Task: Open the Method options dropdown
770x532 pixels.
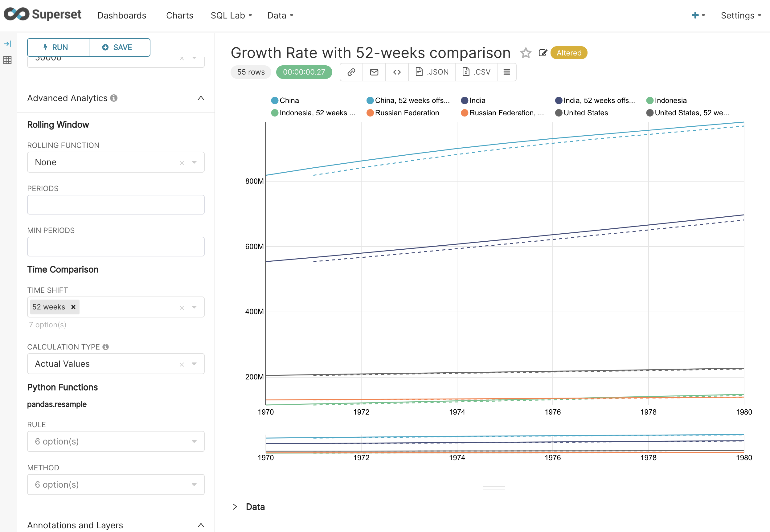Action: point(116,485)
